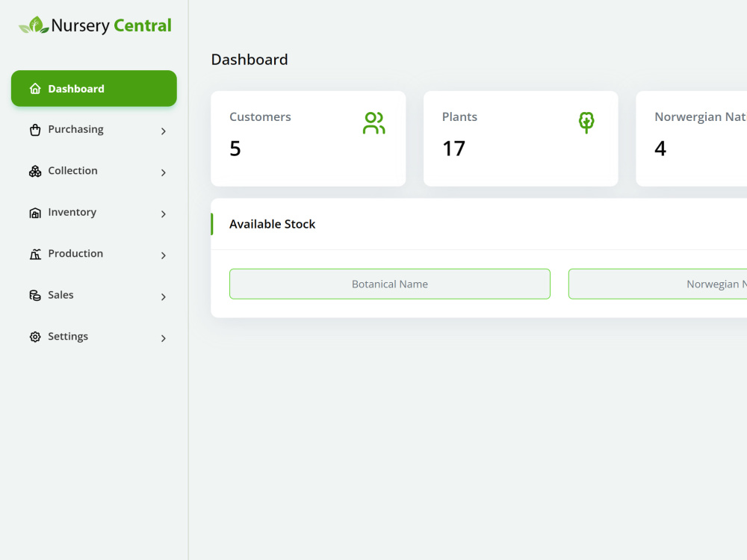Click the Nursery Central leaf logo
The width and height of the screenshot is (747, 560).
pyautogui.click(x=34, y=25)
